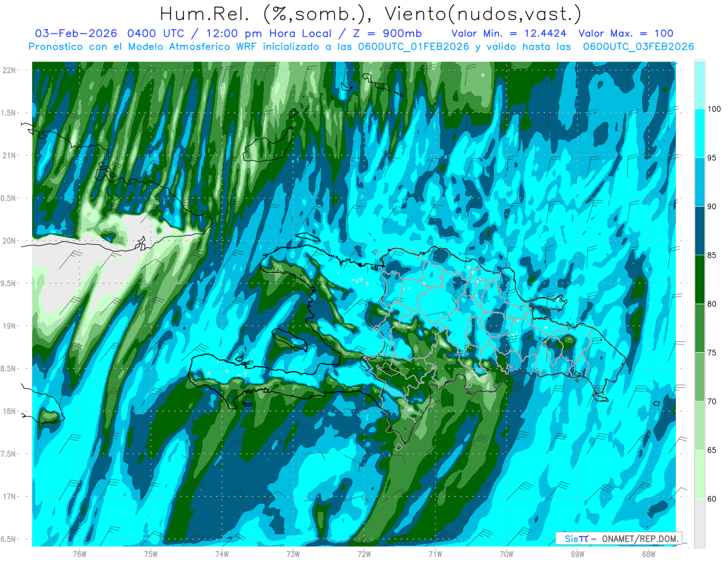
Task: Click the '72W' longitude label
Action: coord(364,554)
